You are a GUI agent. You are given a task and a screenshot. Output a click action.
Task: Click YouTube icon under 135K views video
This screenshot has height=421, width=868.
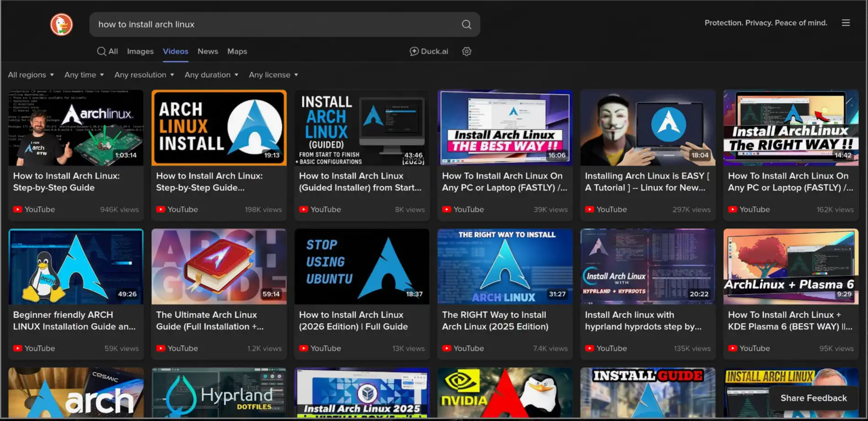[x=589, y=348]
